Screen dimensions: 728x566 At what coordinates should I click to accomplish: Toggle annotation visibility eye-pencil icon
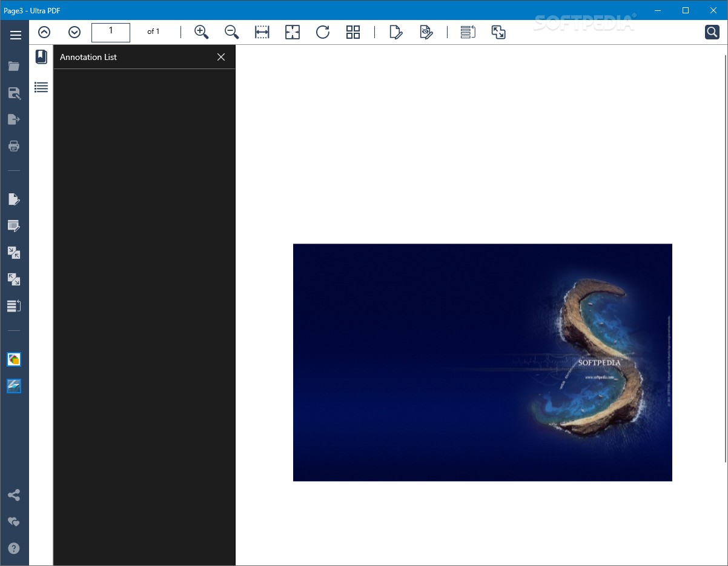pos(426,32)
